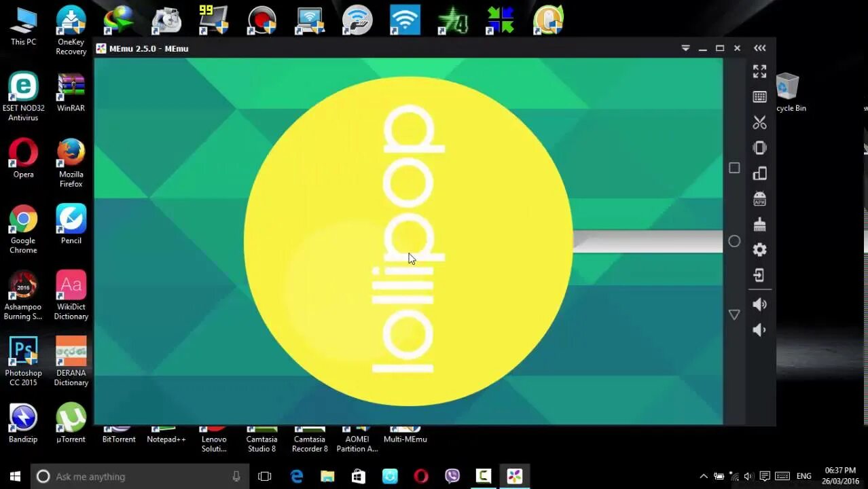This screenshot has width=868, height=489.
Task: Switch to MEmu taskbar button
Action: pyautogui.click(x=515, y=476)
